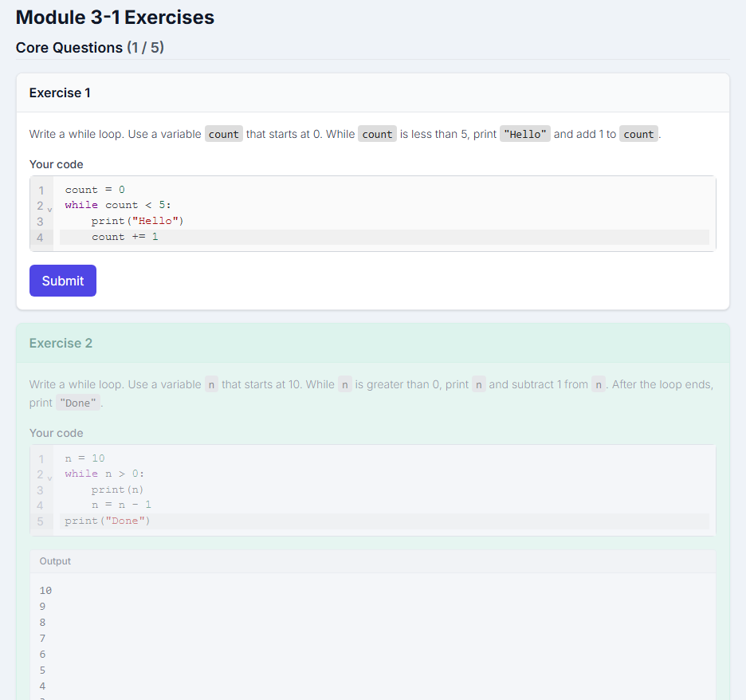Screen dimensions: 746x700
Task: Click line number 4 in Exercise 1 gutter
Action: coord(41,237)
